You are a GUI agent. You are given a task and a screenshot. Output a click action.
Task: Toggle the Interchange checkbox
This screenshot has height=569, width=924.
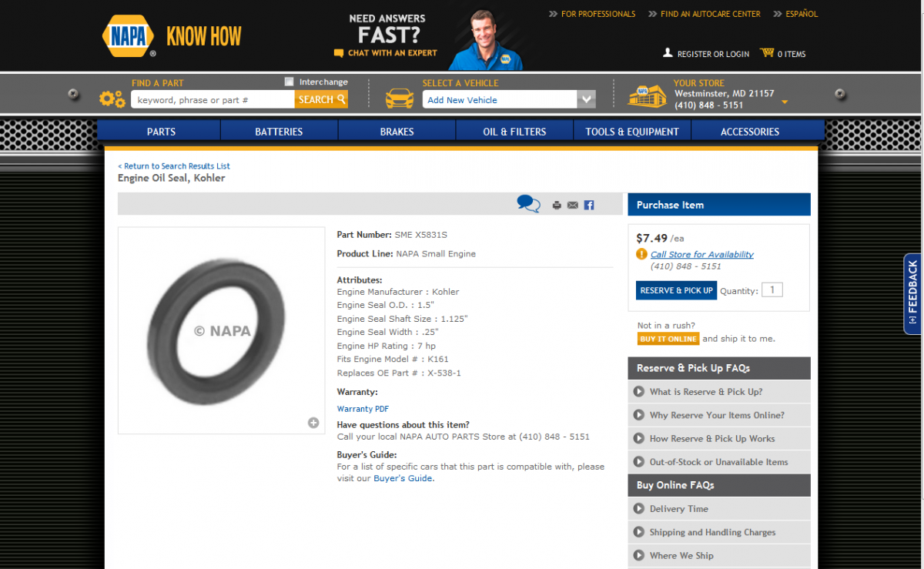pos(289,82)
